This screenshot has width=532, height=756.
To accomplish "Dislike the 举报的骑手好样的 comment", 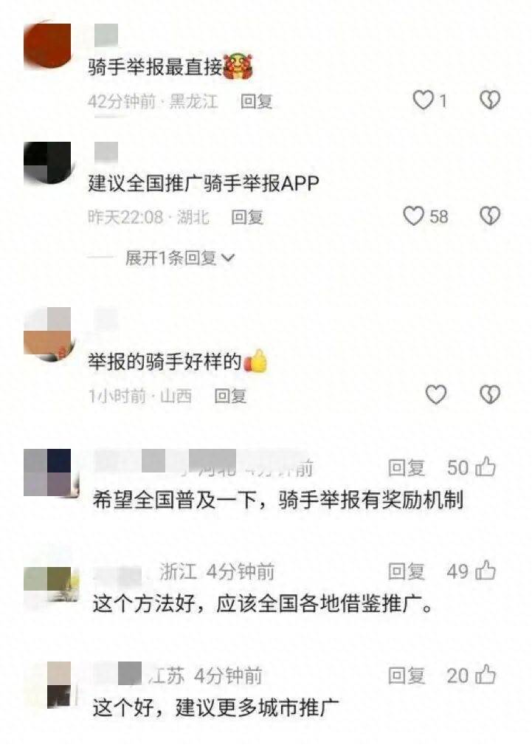I will (490, 395).
